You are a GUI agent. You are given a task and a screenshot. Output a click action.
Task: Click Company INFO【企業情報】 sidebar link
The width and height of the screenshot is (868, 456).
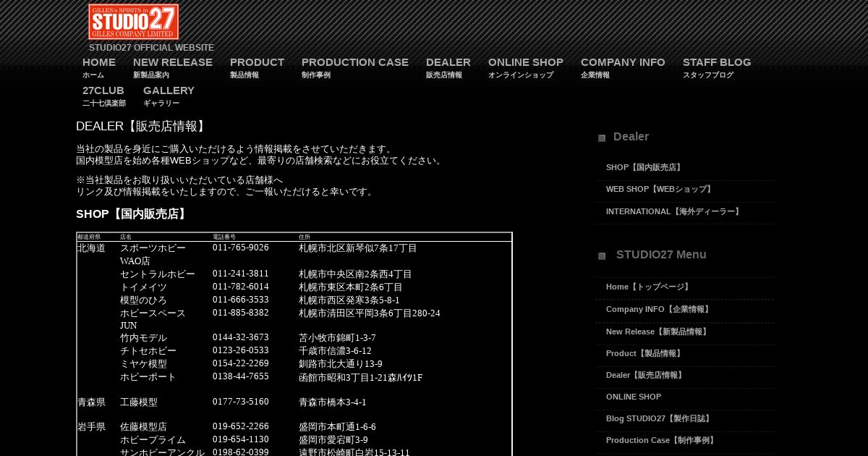coord(659,309)
